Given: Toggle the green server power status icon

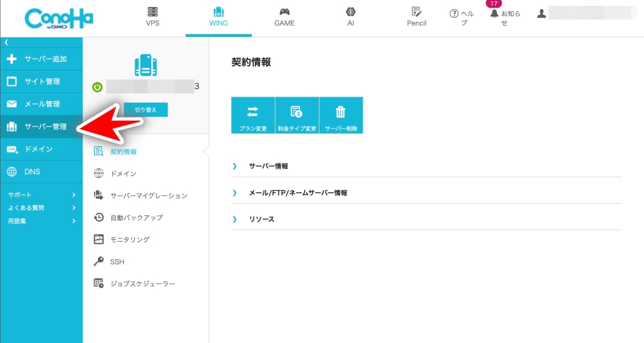Looking at the screenshot, I should 97,87.
